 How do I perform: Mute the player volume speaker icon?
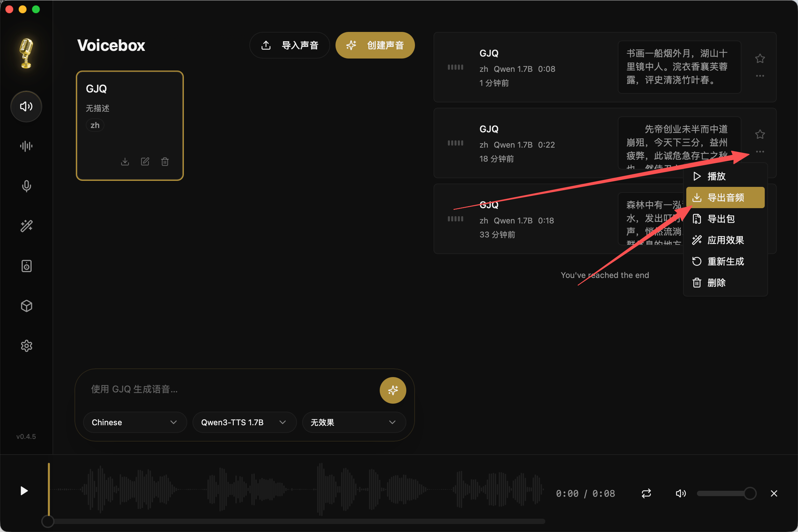click(x=681, y=493)
